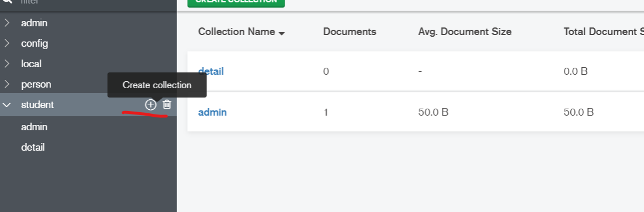Expand the admin database
Image resolution: width=644 pixels, height=212 pixels.
[x=6, y=23]
